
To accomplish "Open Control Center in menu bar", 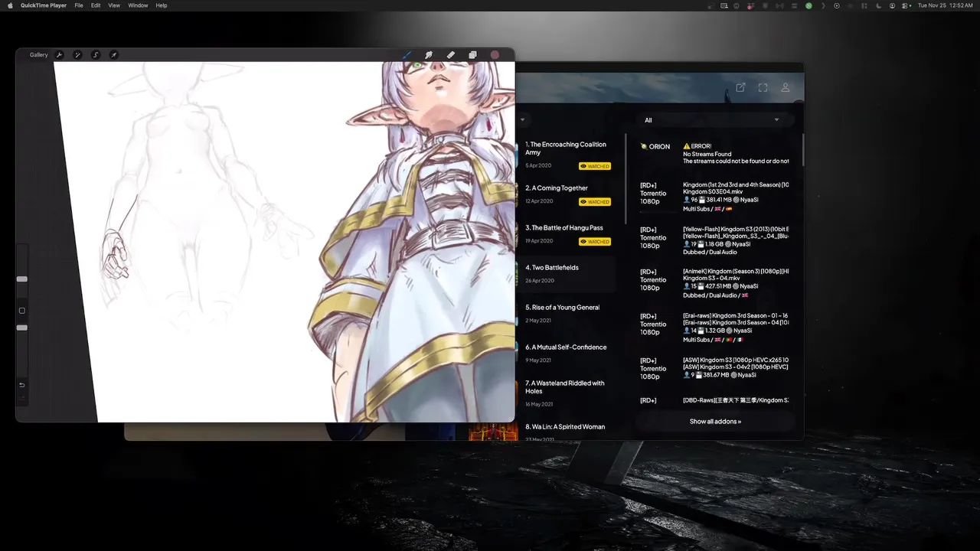I will (x=905, y=5).
